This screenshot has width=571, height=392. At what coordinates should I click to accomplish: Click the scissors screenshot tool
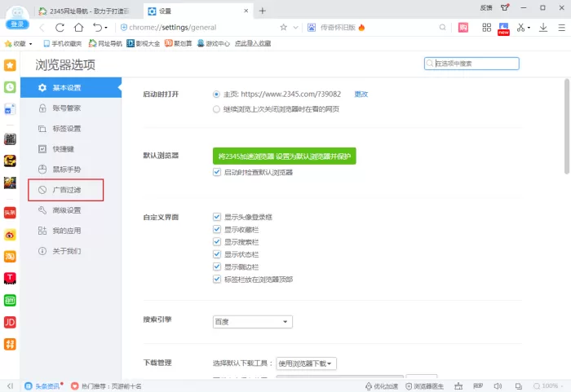click(520, 27)
